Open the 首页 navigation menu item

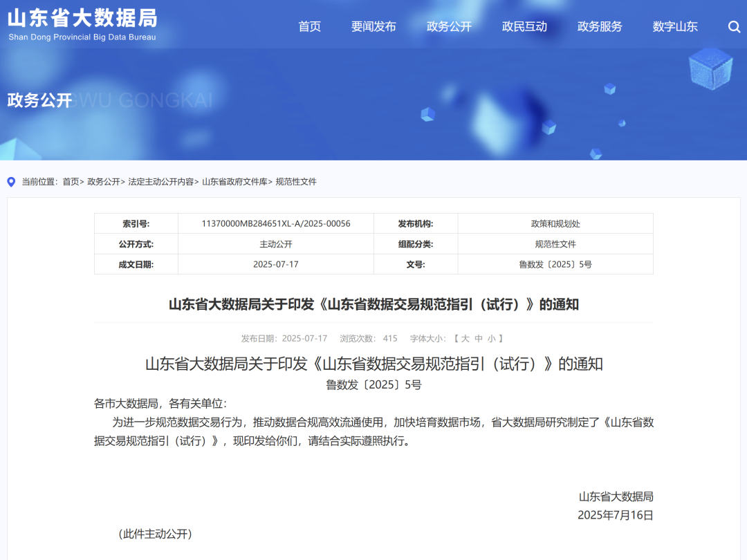pyautogui.click(x=309, y=26)
